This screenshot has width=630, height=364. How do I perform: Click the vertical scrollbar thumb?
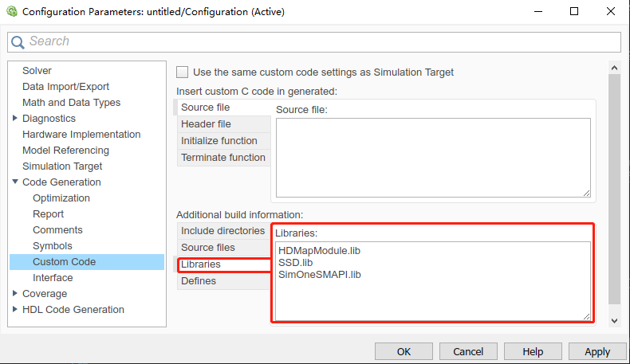pos(614,189)
